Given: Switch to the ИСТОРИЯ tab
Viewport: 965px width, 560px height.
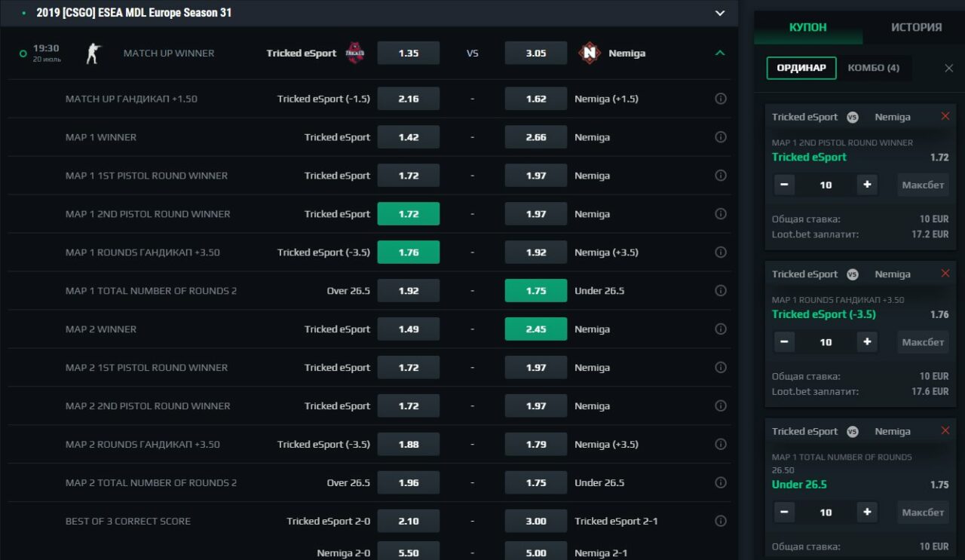Looking at the screenshot, I should click(x=916, y=27).
